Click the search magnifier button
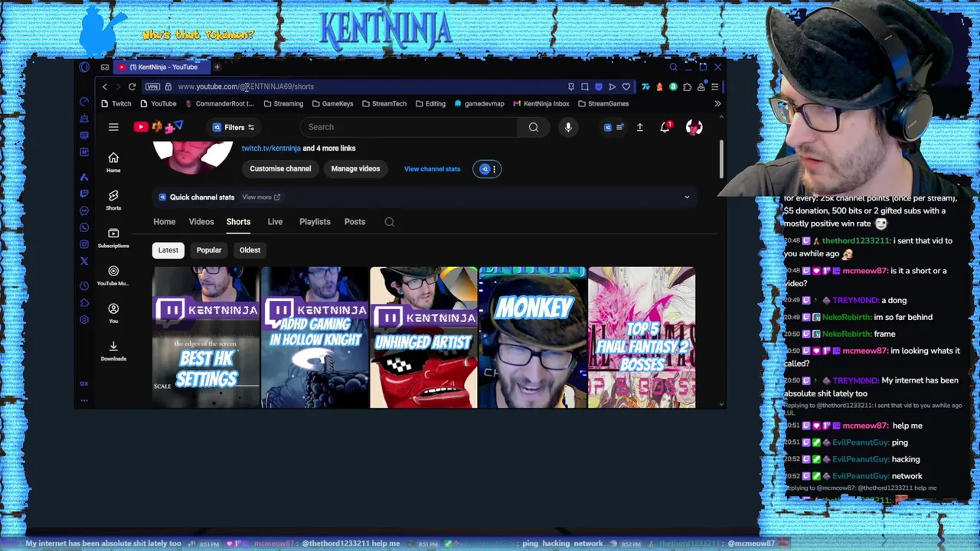 (534, 127)
